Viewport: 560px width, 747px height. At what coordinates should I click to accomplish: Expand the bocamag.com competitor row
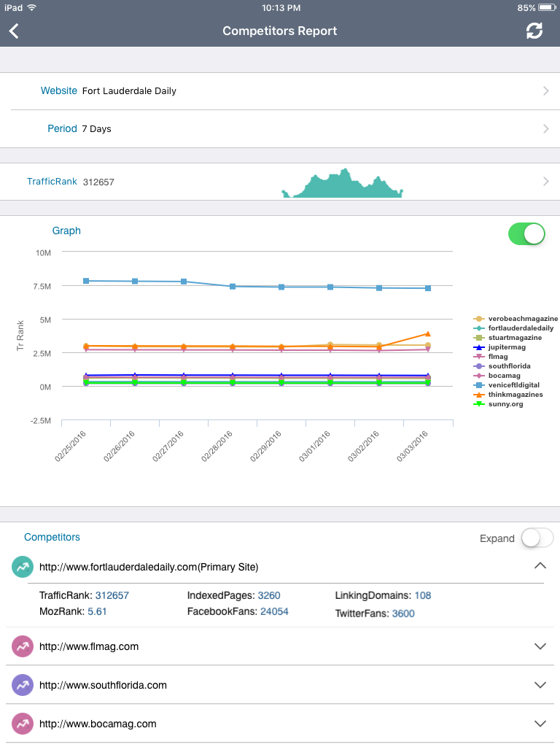(x=540, y=724)
